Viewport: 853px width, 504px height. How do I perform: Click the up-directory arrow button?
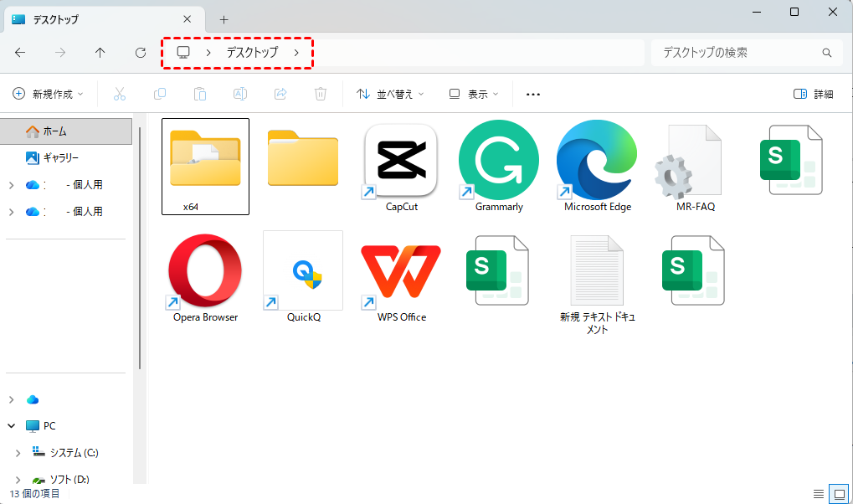click(100, 53)
